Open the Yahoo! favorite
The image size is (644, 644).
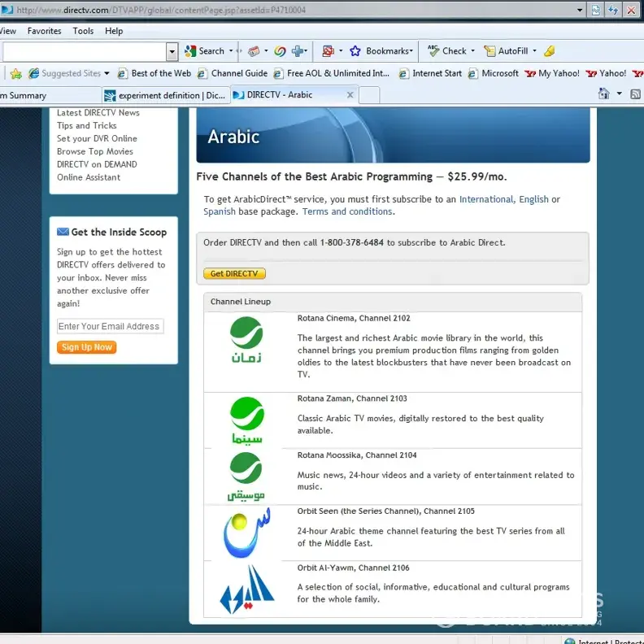point(606,73)
